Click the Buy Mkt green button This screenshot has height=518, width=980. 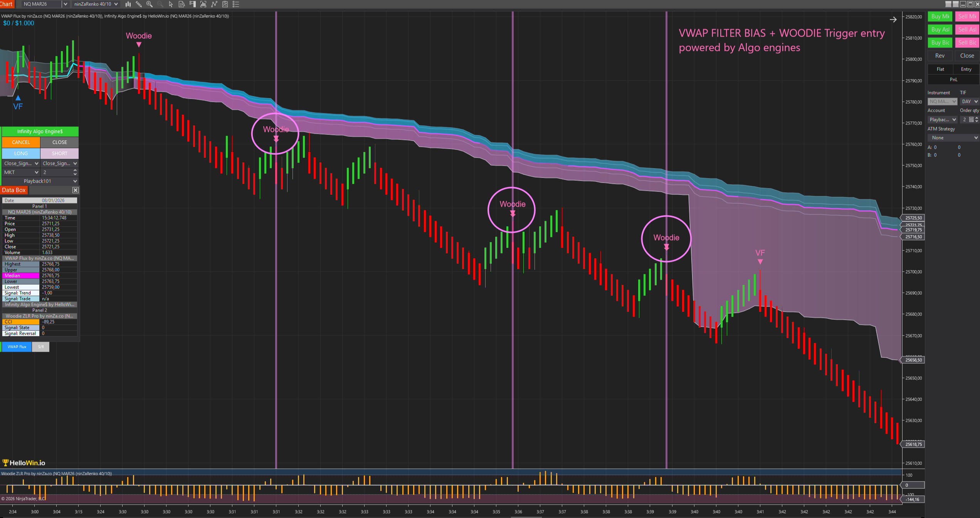click(940, 17)
